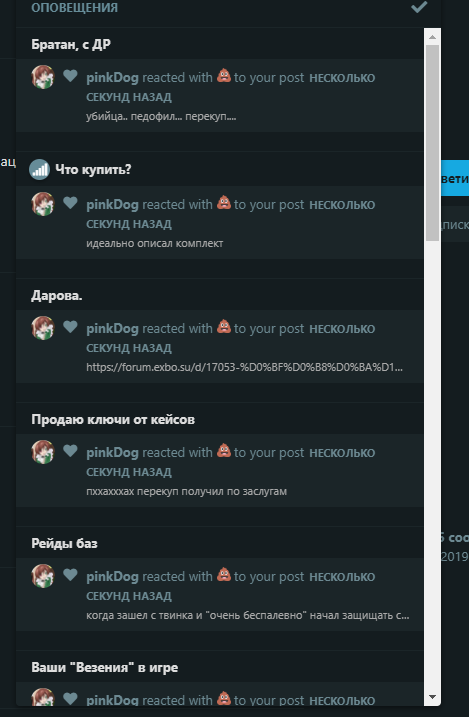Click pinkDog avatar in 'Рейды баз' notification
The image size is (469, 717).
[43, 576]
